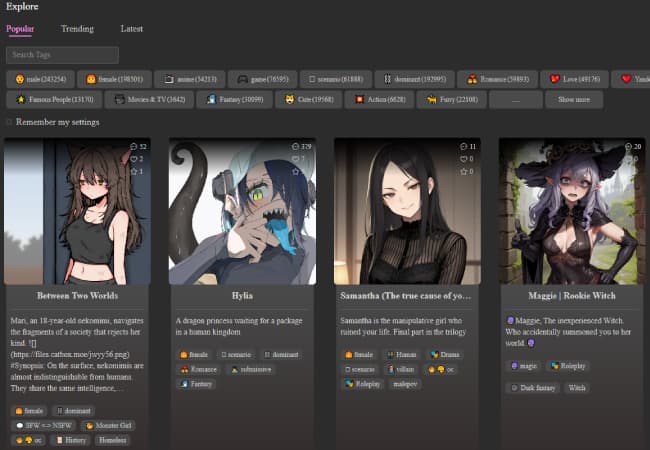Screen dimensions: 650x450
Task: Click the ellipsis tag button
Action: click(515, 100)
